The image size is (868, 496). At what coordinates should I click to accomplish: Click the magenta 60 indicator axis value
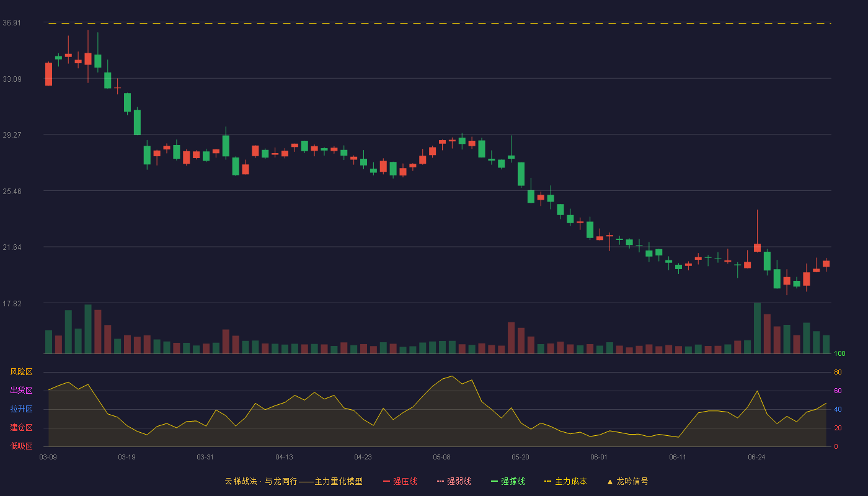tap(838, 391)
